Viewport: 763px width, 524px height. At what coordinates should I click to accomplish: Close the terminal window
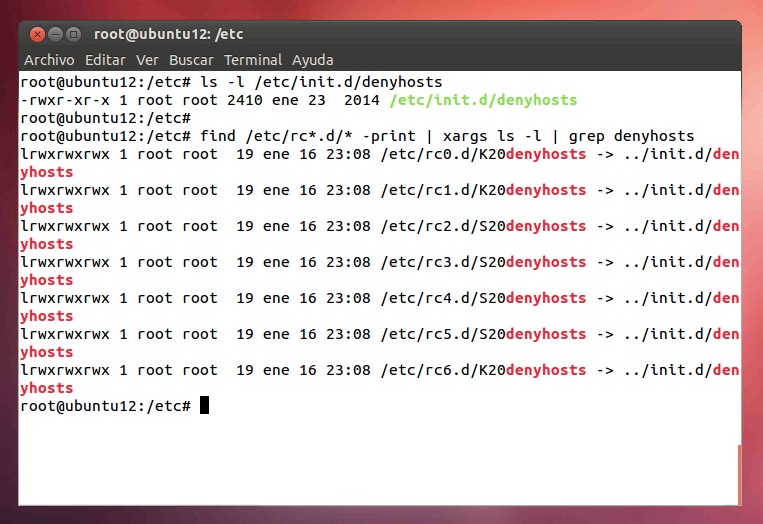37,36
